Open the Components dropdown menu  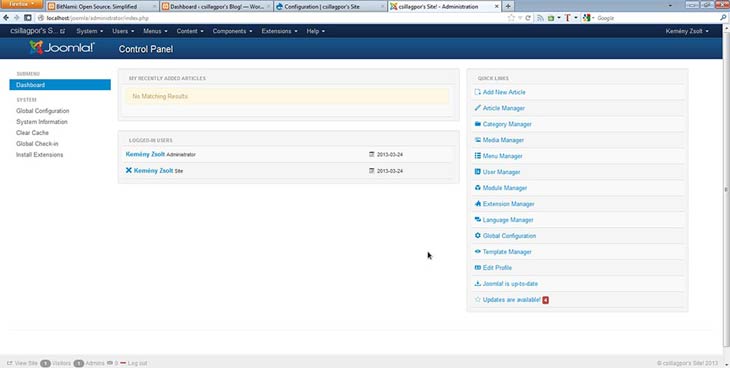(232, 31)
